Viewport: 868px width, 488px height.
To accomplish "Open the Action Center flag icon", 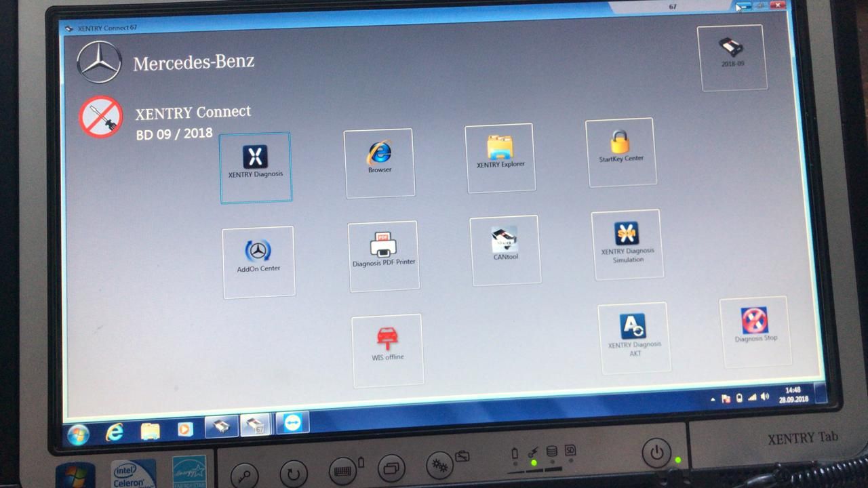I will point(725,399).
